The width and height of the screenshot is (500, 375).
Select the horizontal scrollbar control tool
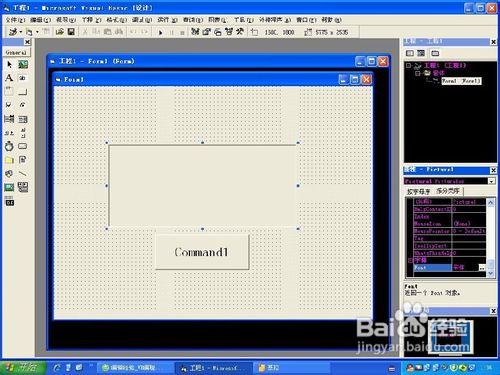(x=9, y=133)
